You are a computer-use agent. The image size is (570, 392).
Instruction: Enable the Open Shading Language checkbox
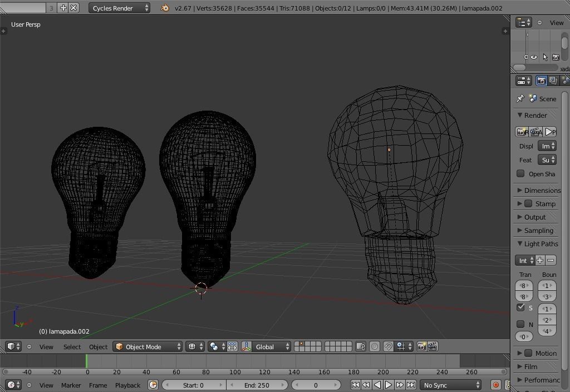[520, 173]
